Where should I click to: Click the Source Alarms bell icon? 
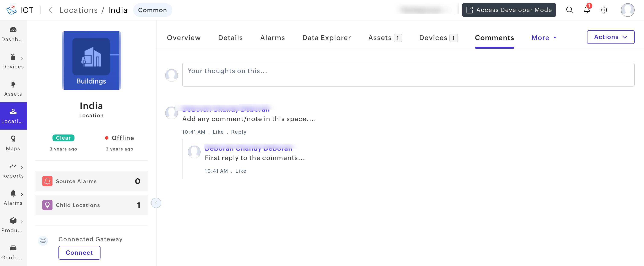pos(47,181)
